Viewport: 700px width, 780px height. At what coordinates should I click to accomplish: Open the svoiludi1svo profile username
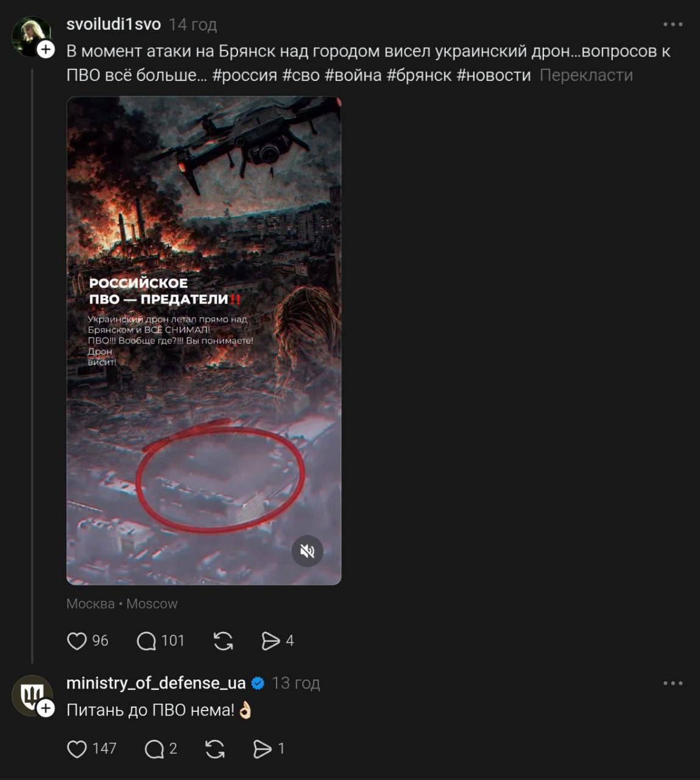113,24
